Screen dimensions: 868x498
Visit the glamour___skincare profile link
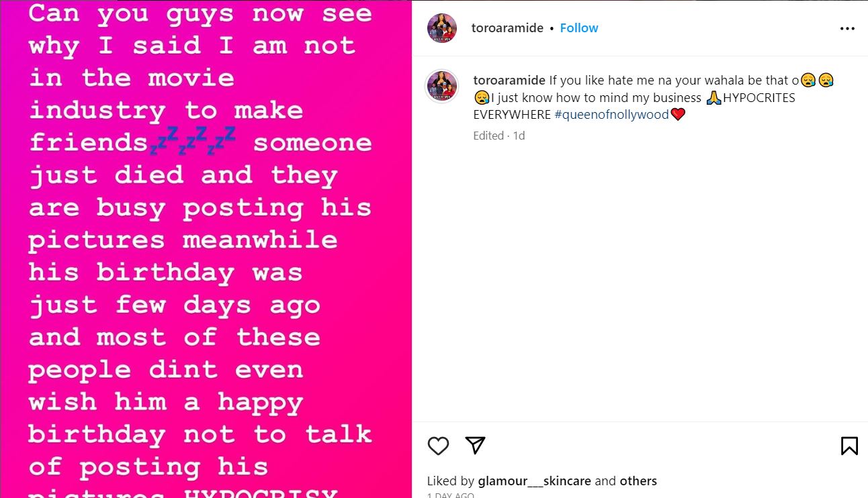point(534,481)
